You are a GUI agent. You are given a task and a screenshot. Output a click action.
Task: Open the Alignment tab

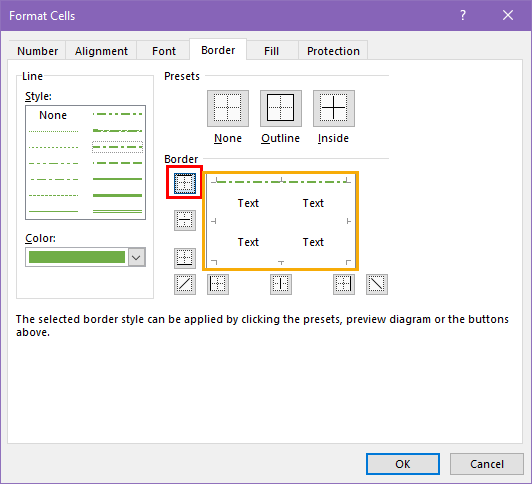[x=101, y=51]
